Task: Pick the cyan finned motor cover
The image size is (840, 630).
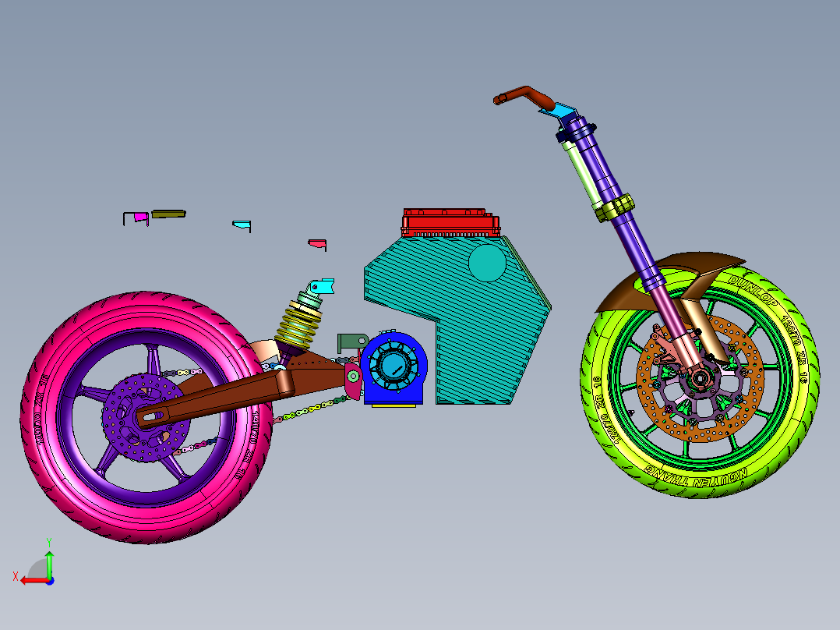Action: tap(394, 365)
